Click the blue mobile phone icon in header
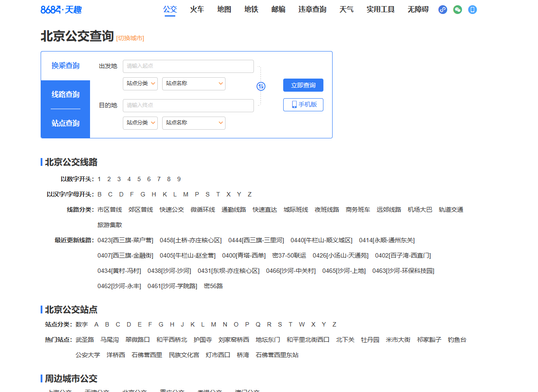 [x=472, y=10]
